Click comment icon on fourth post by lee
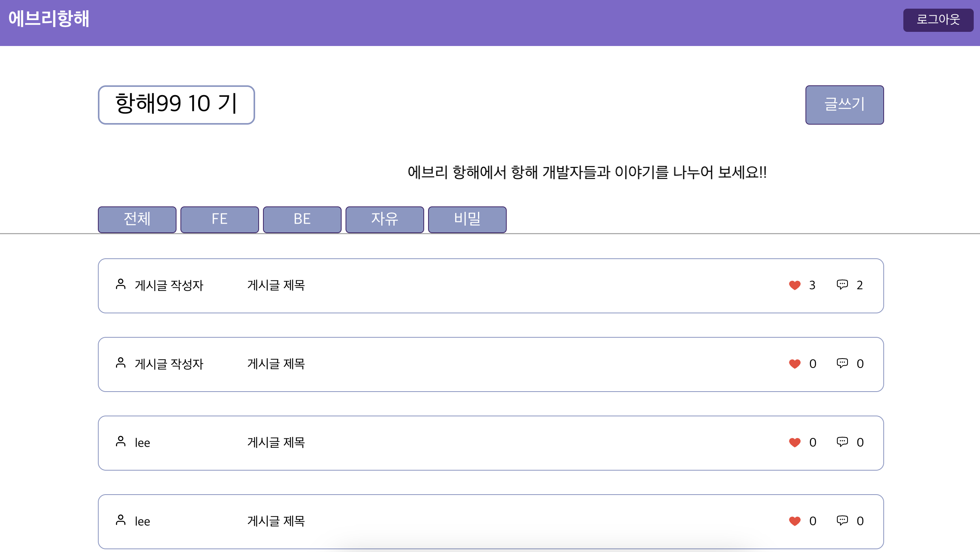 pos(842,520)
